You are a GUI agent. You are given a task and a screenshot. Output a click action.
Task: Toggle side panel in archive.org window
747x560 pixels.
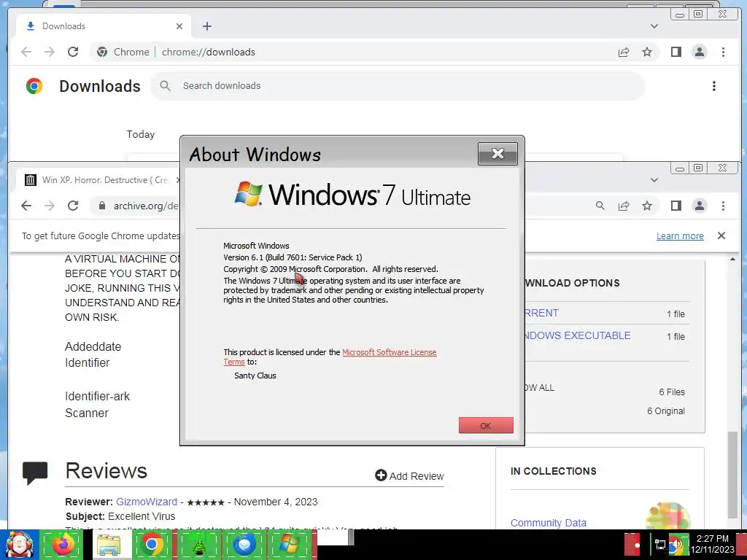(676, 206)
